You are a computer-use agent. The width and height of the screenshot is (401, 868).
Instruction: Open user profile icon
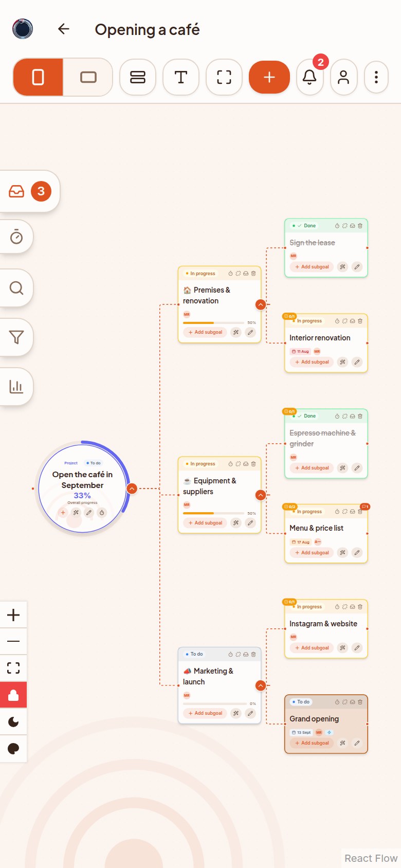(343, 77)
